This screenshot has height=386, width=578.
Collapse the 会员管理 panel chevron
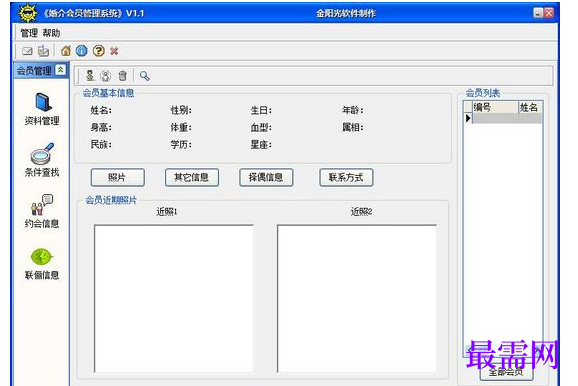pyautogui.click(x=60, y=70)
